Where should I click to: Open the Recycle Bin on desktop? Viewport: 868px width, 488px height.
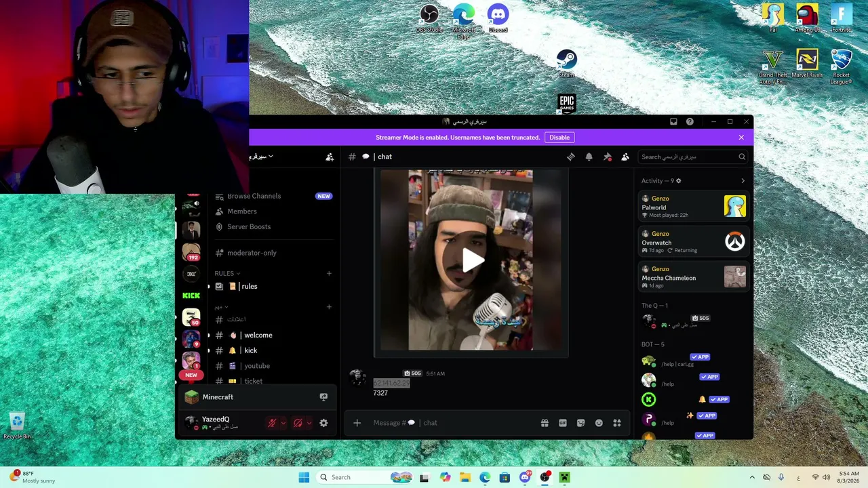click(17, 426)
